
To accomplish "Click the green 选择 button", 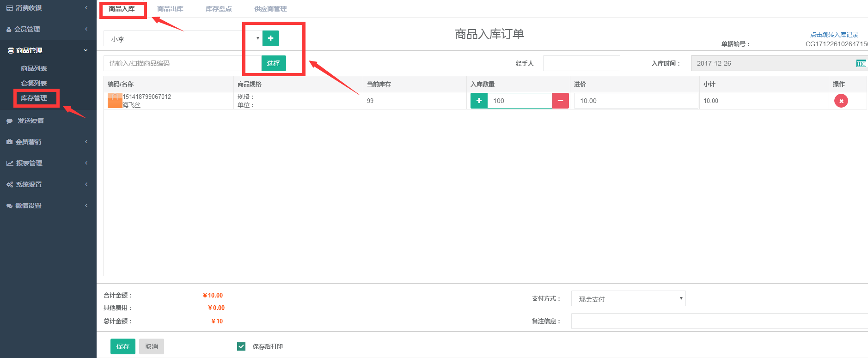I will click(274, 63).
